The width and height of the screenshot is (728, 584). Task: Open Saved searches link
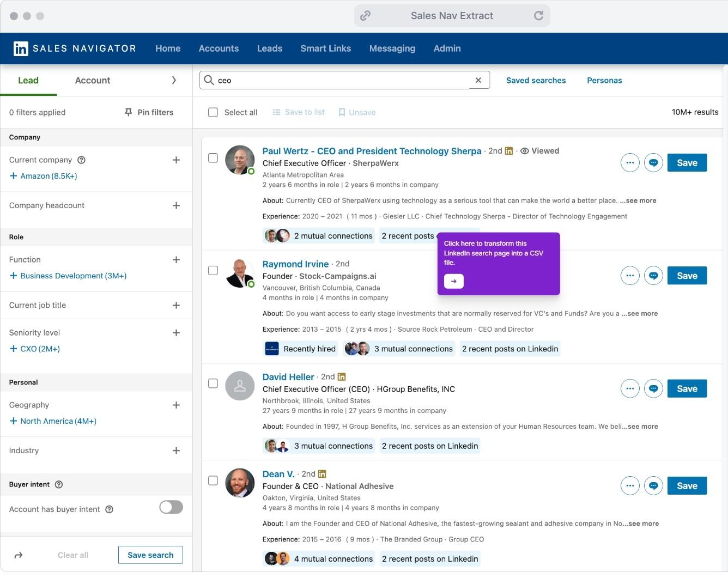click(x=536, y=80)
